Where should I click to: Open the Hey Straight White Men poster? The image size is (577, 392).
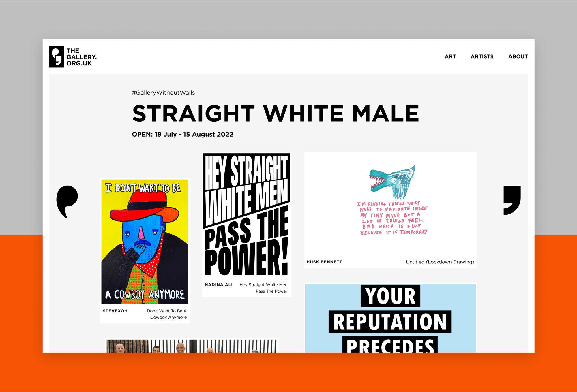(x=246, y=215)
